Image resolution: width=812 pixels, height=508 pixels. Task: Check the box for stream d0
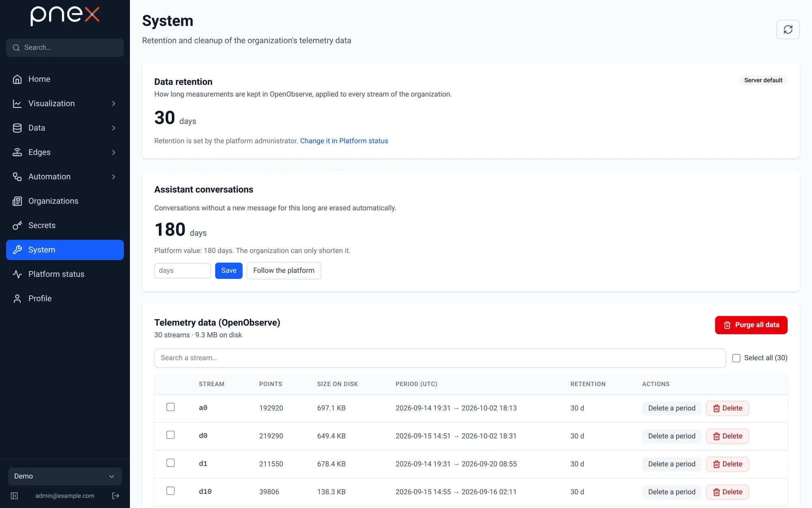click(x=171, y=435)
